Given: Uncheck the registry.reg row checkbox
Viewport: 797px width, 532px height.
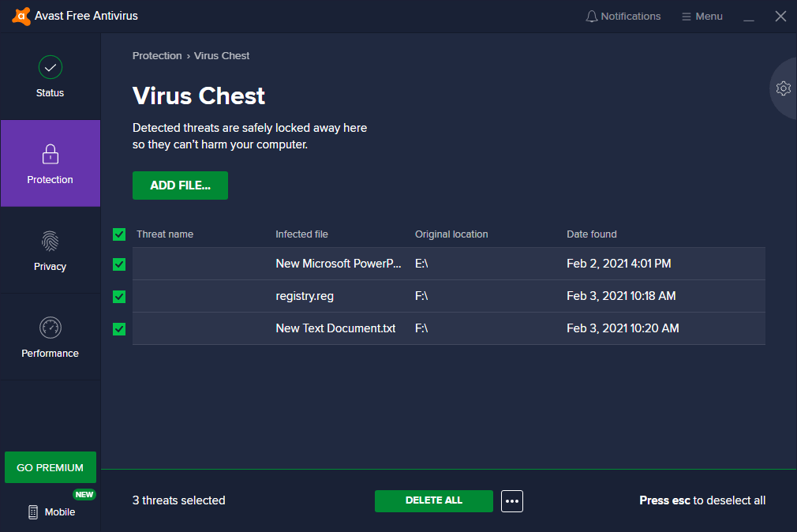Looking at the screenshot, I should click(x=119, y=297).
